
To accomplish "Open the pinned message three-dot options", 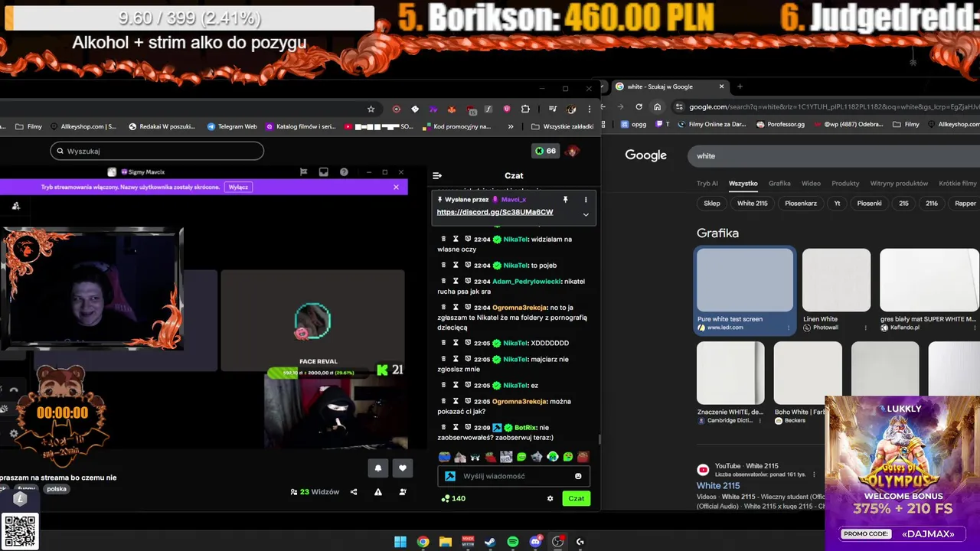I will coord(586,200).
